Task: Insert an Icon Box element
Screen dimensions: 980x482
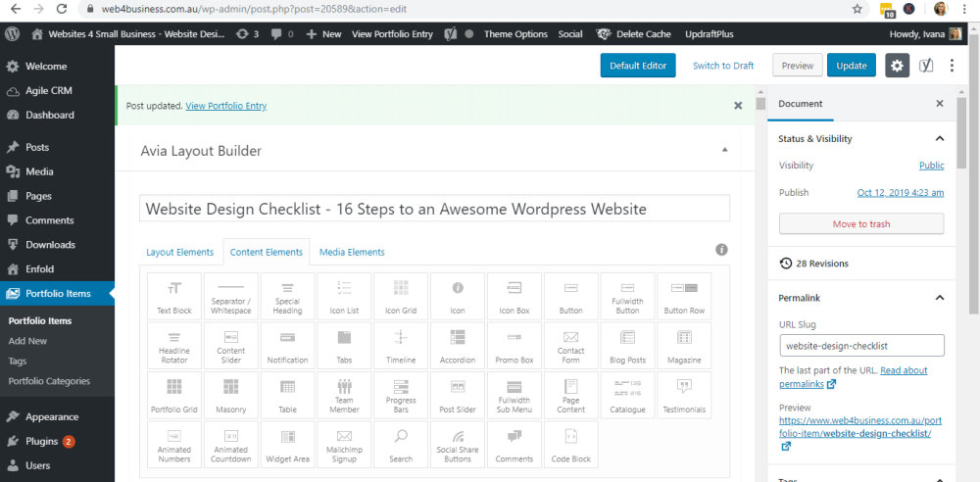Action: coord(514,296)
